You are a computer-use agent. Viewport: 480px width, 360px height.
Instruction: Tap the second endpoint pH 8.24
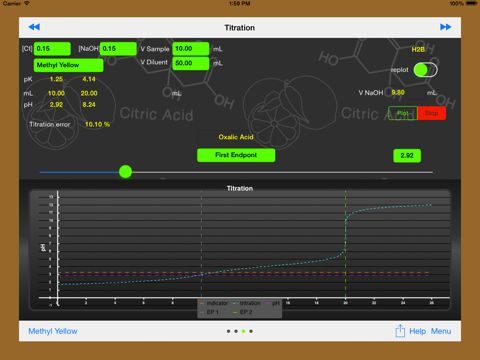[x=89, y=105]
